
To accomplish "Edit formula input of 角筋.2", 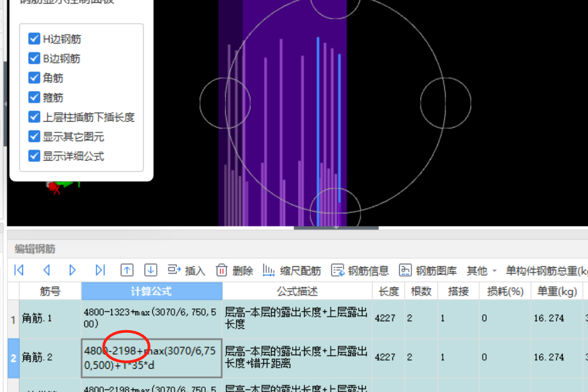I will [x=151, y=358].
